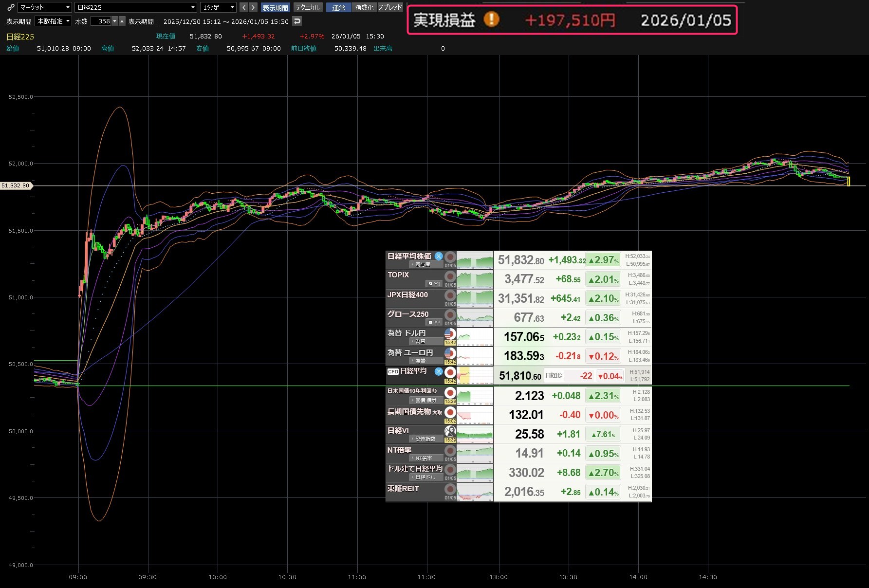Switch to the テクニカル tab
Screen dimensions: 869x588
[308, 8]
